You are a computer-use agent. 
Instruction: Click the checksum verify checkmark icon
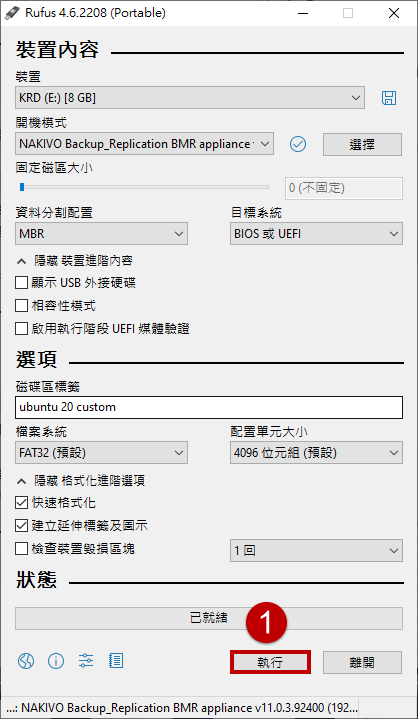(298, 144)
